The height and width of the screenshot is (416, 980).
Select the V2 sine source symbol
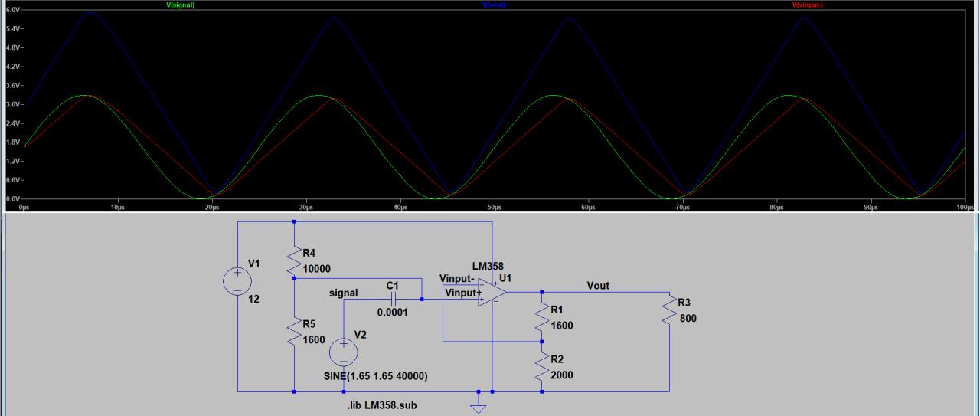click(344, 353)
